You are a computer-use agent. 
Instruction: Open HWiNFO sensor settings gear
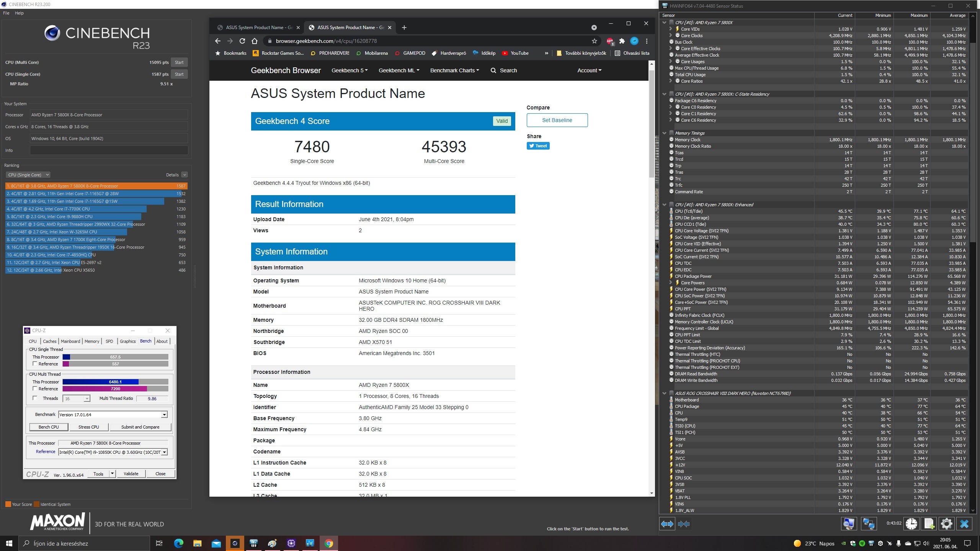[947, 523]
